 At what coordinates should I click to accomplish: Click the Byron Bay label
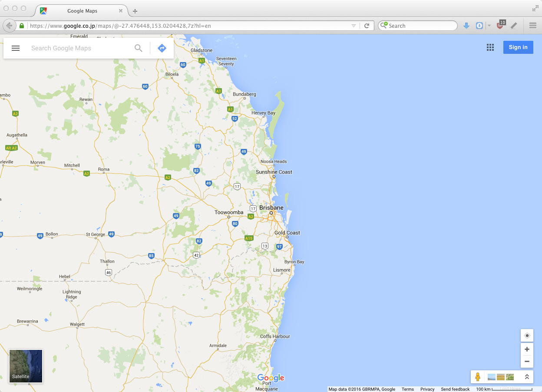click(294, 262)
